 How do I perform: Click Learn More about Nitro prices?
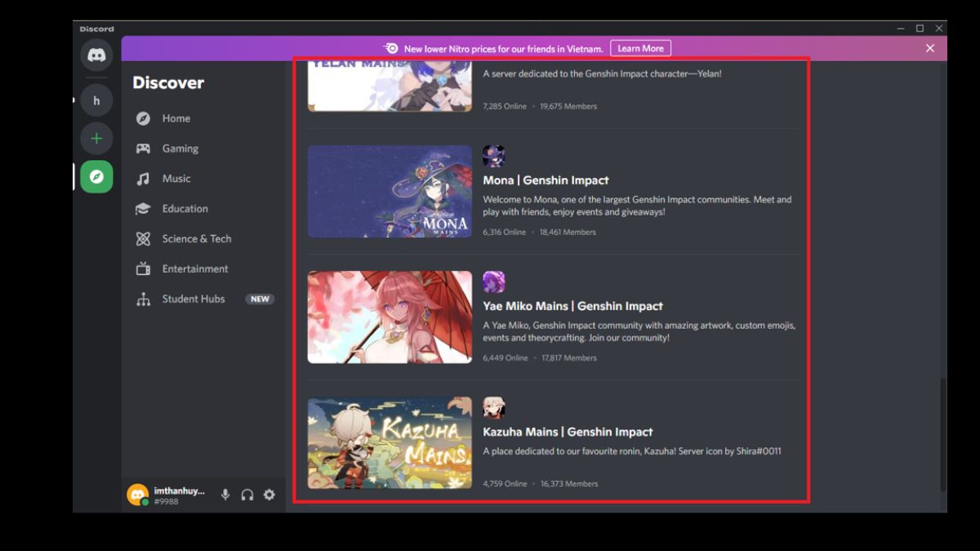pos(640,47)
